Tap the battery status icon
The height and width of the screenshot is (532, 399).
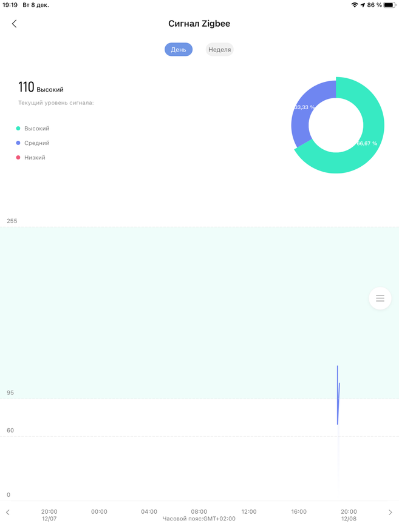click(x=389, y=5)
